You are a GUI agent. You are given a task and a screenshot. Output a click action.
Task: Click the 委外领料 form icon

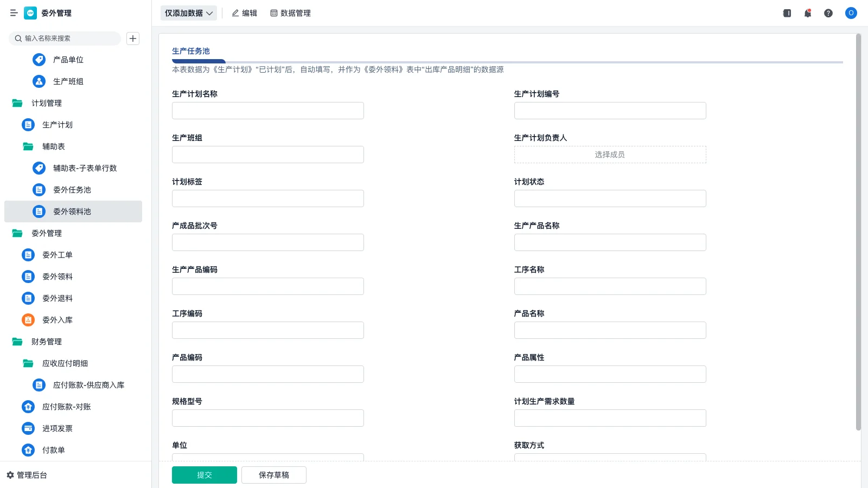pyautogui.click(x=28, y=277)
